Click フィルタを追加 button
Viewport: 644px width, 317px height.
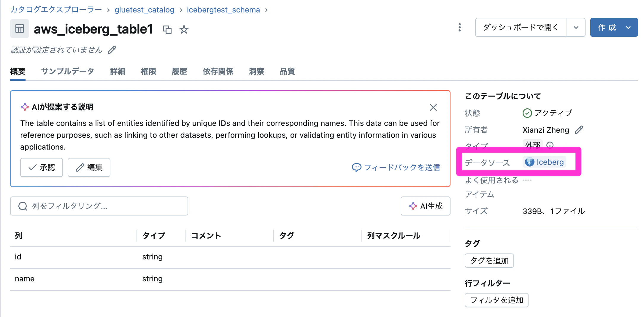[x=497, y=300]
